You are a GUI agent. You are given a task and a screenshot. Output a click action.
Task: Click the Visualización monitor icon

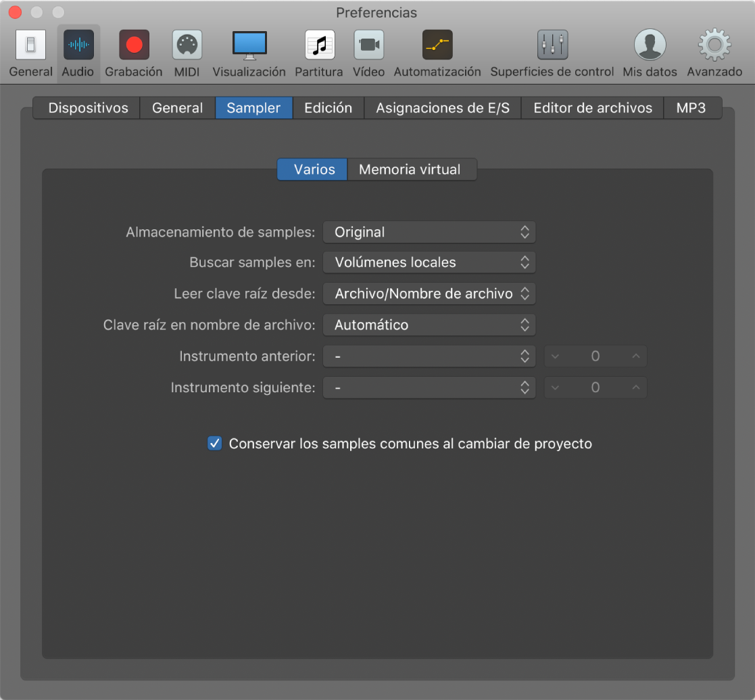249,45
